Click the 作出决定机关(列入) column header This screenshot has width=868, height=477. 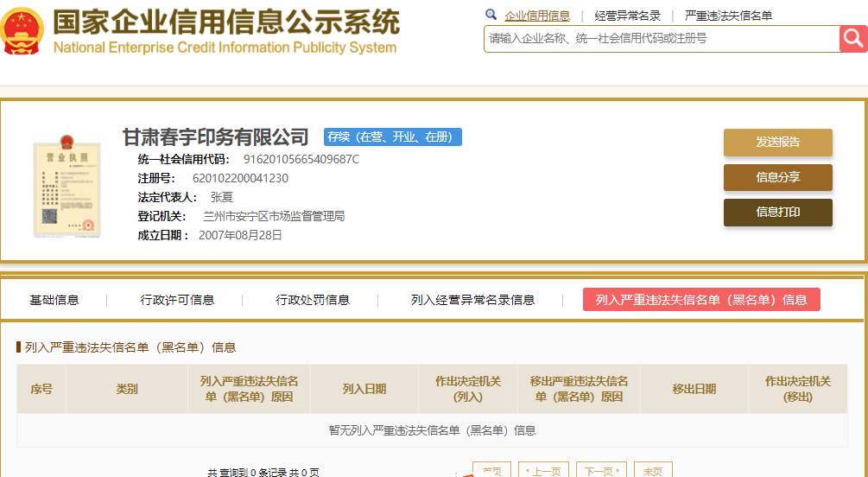click(468, 389)
